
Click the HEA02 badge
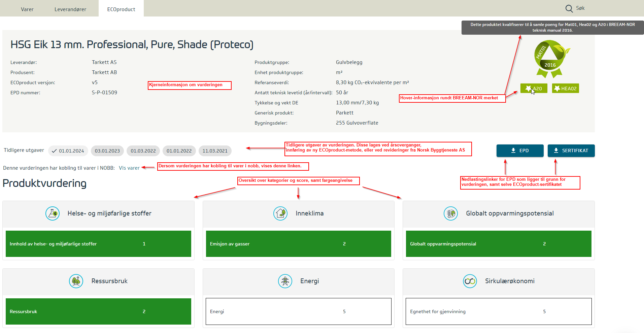pyautogui.click(x=565, y=89)
